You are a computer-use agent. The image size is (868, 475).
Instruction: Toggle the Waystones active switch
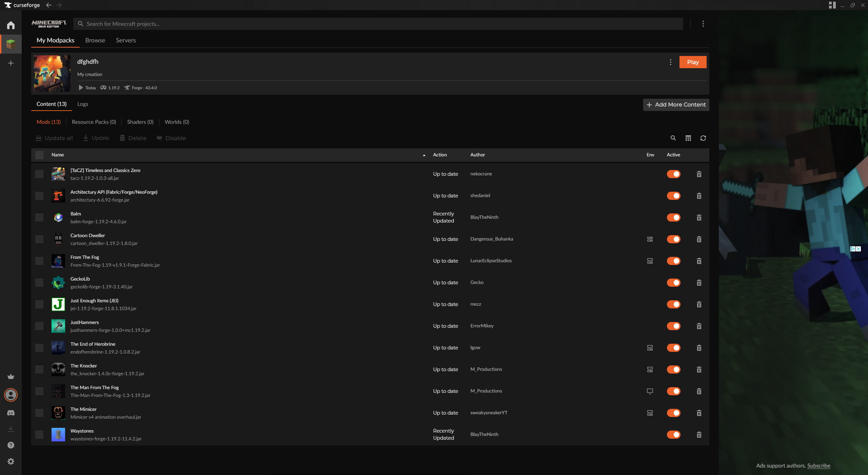[673, 435]
